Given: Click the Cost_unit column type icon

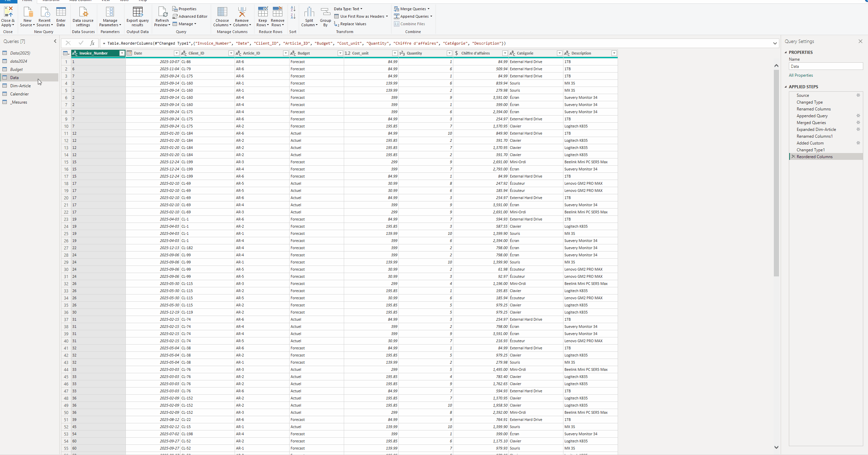Looking at the screenshot, I should point(348,53).
